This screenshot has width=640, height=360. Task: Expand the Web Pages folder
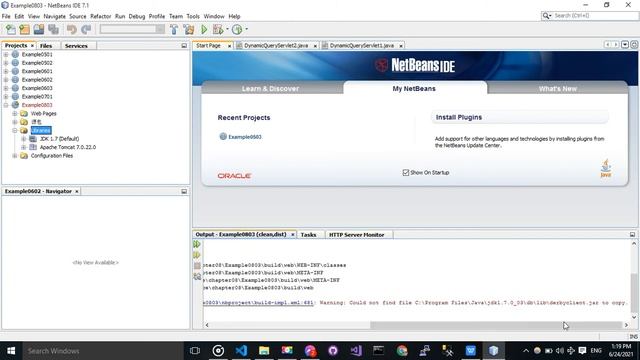[x=15, y=113]
